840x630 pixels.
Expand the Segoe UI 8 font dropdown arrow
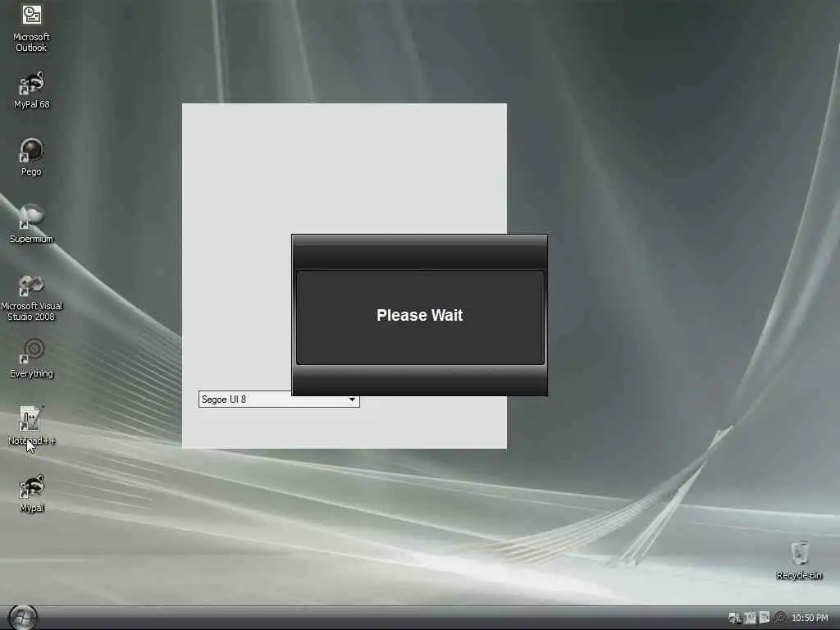352,399
